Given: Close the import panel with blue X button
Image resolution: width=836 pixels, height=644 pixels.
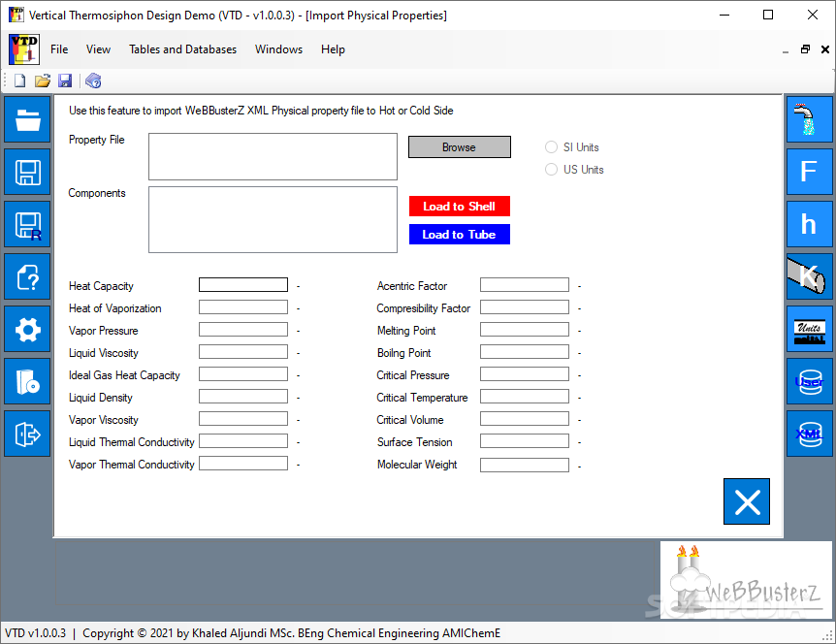Looking at the screenshot, I should [x=747, y=501].
